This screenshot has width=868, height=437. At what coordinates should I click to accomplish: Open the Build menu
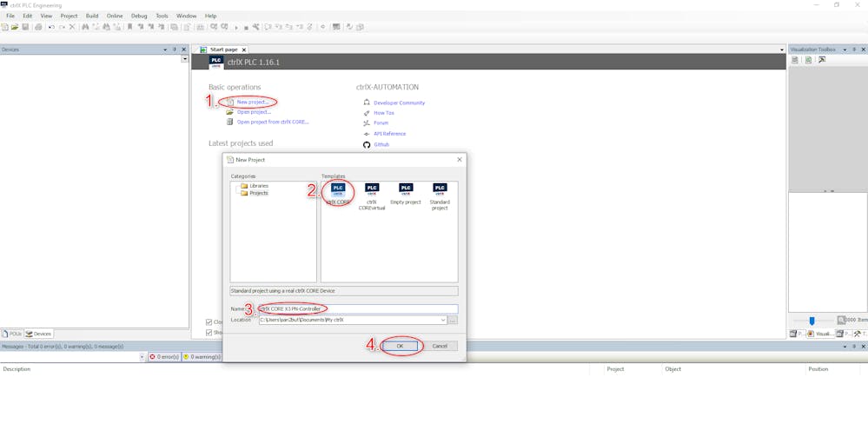pos(92,16)
